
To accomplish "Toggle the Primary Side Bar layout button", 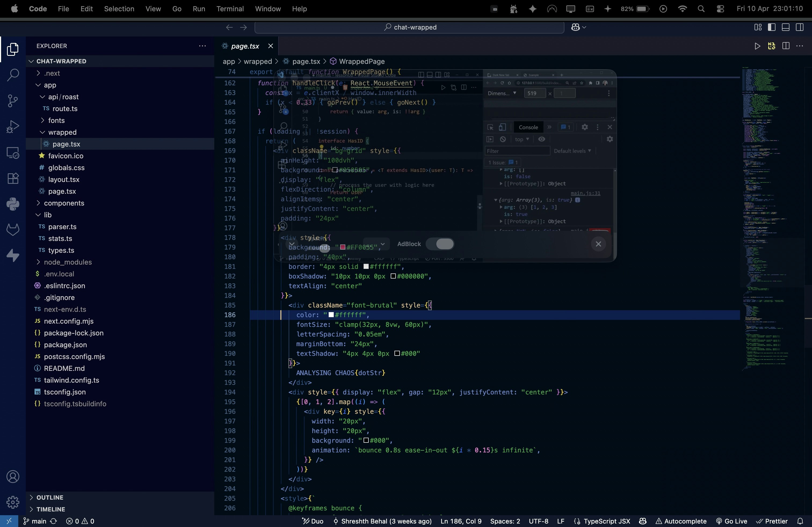I will click(771, 27).
